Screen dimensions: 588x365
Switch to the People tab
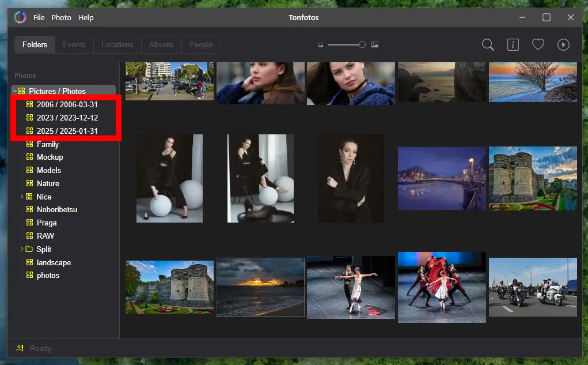201,44
